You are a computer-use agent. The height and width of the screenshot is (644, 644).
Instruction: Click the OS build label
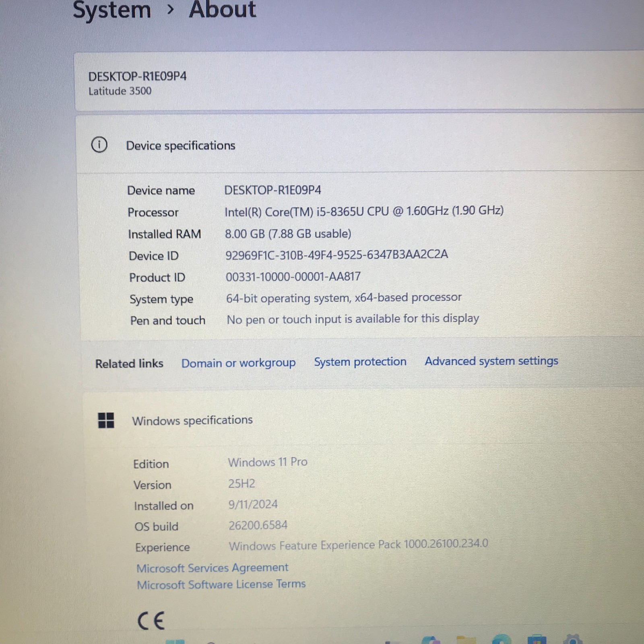(156, 526)
